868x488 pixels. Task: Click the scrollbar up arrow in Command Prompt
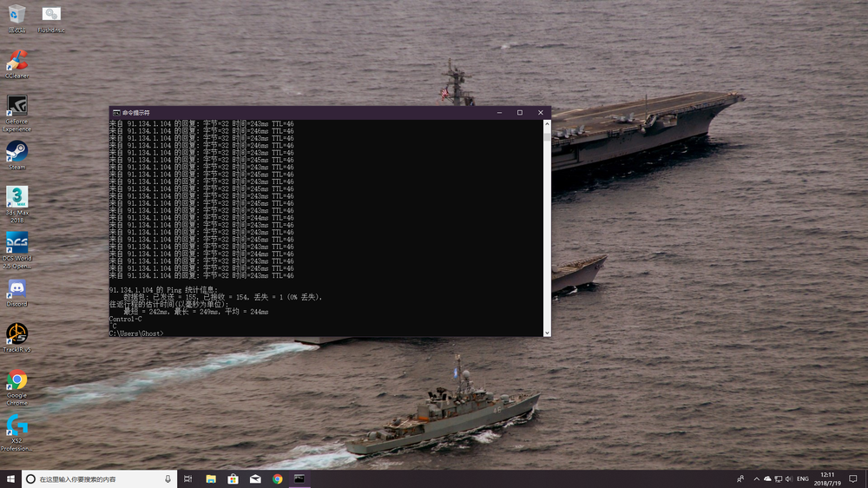(547, 123)
